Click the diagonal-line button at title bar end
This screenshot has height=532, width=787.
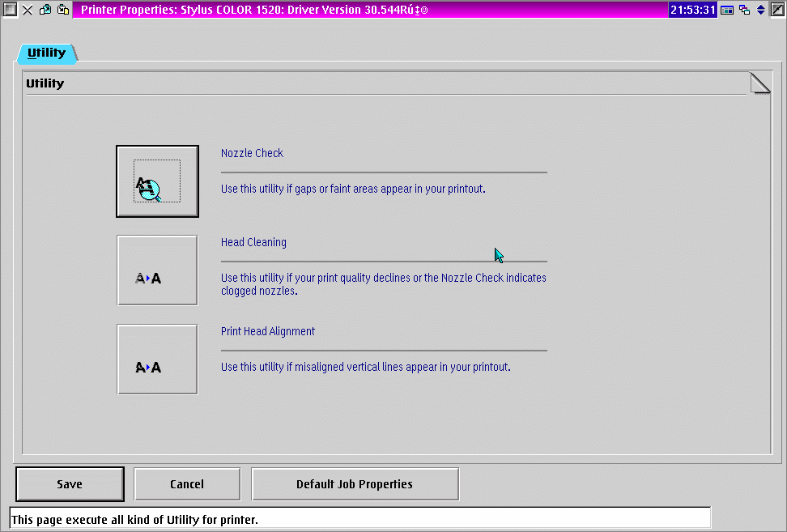(x=777, y=10)
